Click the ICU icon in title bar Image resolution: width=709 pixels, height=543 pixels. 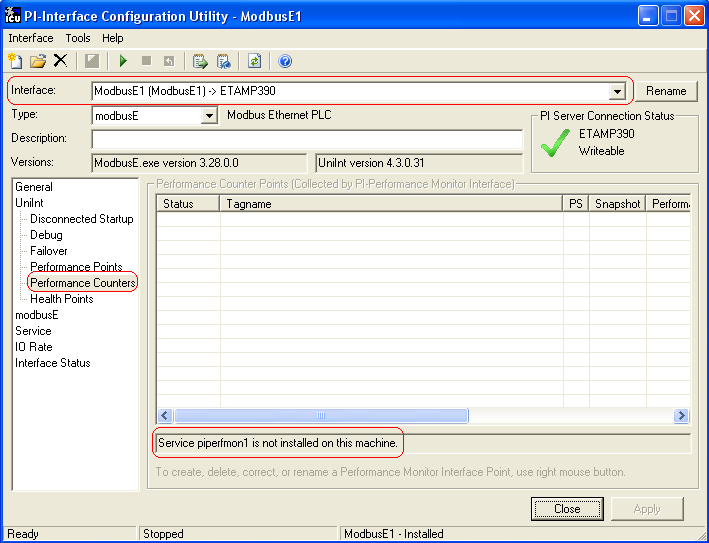coord(12,15)
